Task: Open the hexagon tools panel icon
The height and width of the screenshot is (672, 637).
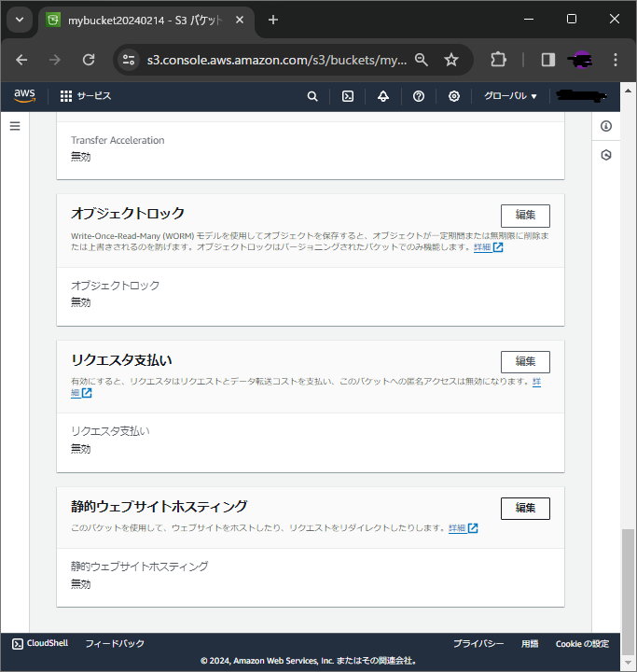Action: pos(606,155)
